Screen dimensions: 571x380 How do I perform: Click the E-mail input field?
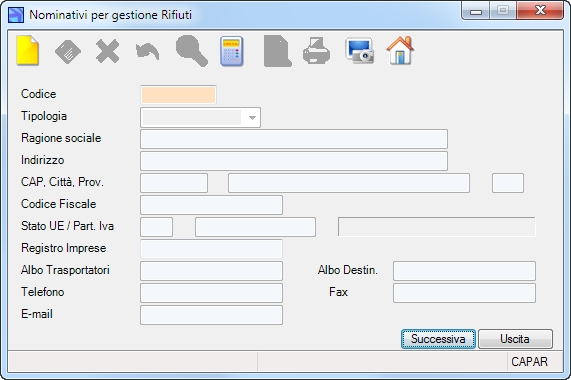pos(212,315)
